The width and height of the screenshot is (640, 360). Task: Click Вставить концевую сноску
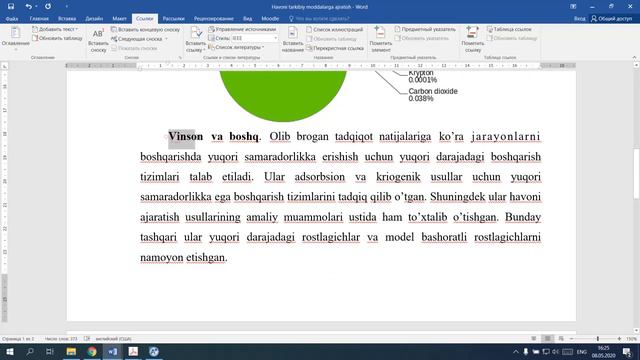(145, 29)
